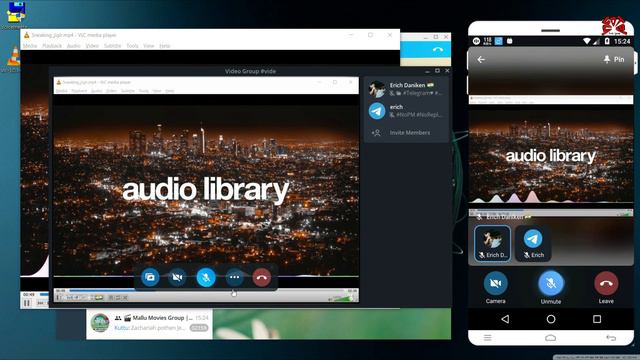Open Help menu in outer VLC window
The image size is (640, 360).
164,46
